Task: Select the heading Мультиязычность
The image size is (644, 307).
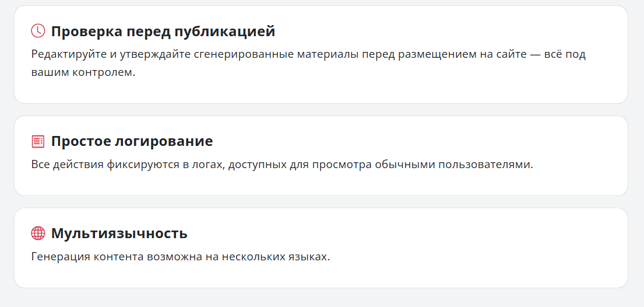Action: (119, 233)
